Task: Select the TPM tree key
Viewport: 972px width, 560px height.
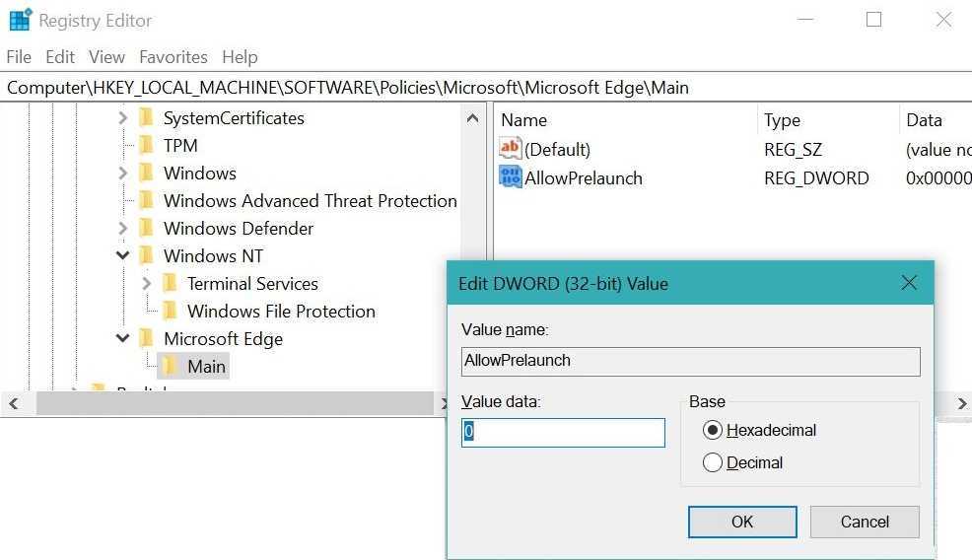Action: point(180,146)
